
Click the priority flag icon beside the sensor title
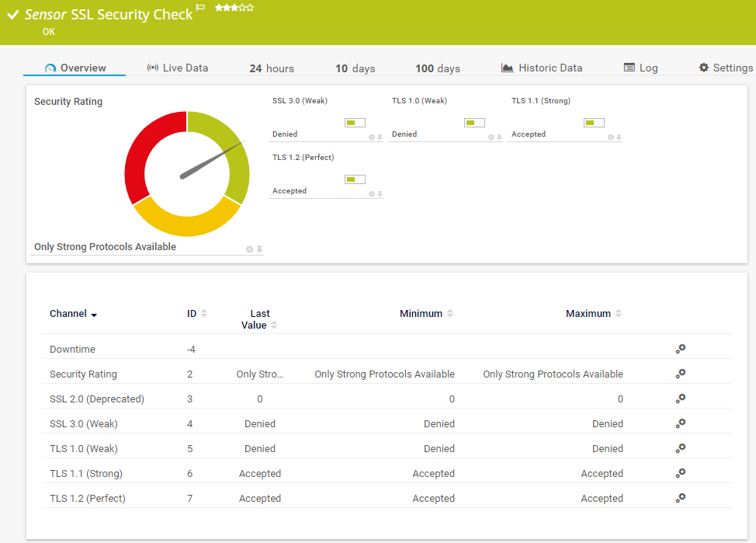coord(200,8)
